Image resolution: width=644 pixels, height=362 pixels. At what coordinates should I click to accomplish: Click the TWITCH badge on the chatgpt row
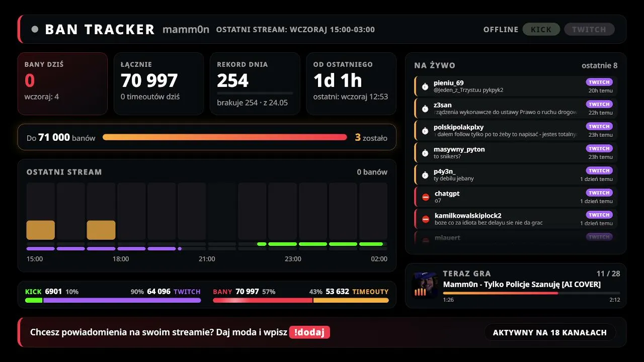pyautogui.click(x=599, y=193)
